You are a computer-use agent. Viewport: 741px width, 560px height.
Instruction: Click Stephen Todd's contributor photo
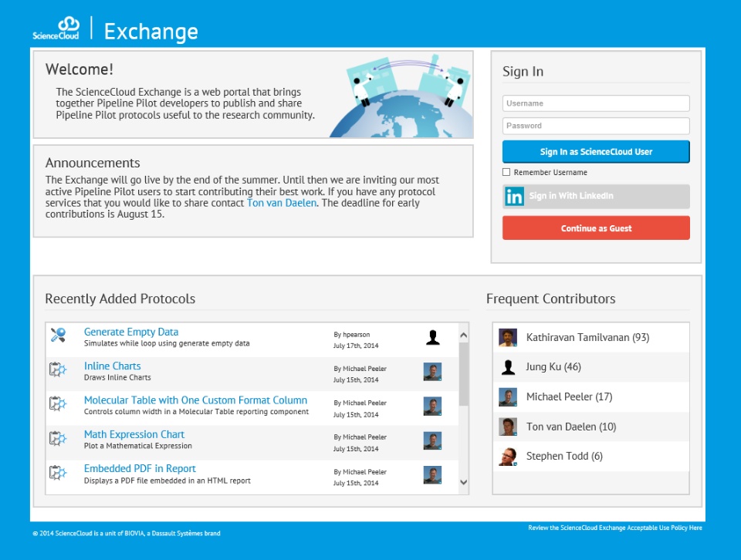(508, 457)
